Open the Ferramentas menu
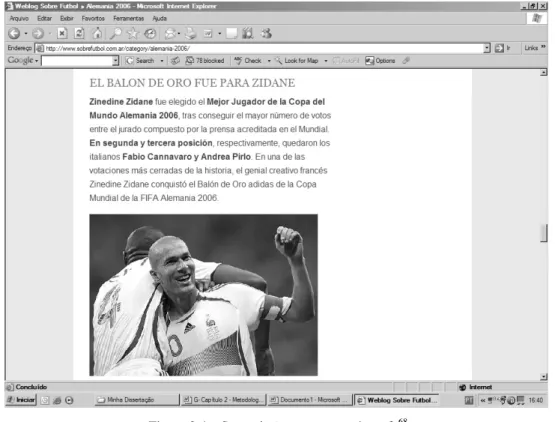 tap(128, 18)
